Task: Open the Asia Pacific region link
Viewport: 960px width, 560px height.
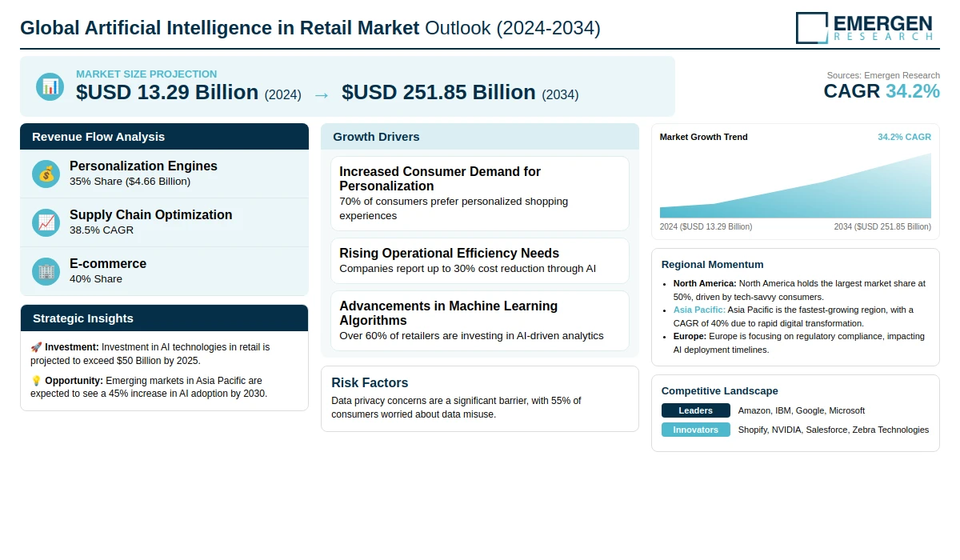Action: pyautogui.click(x=699, y=310)
